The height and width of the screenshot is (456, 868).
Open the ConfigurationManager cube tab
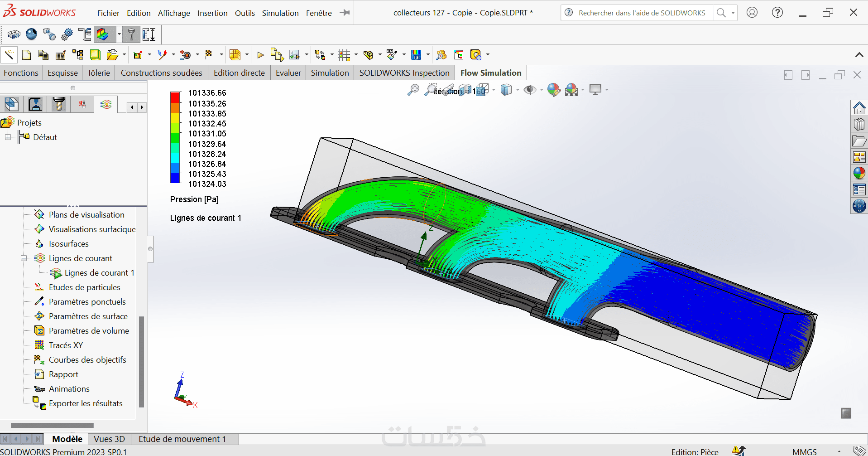coord(12,104)
